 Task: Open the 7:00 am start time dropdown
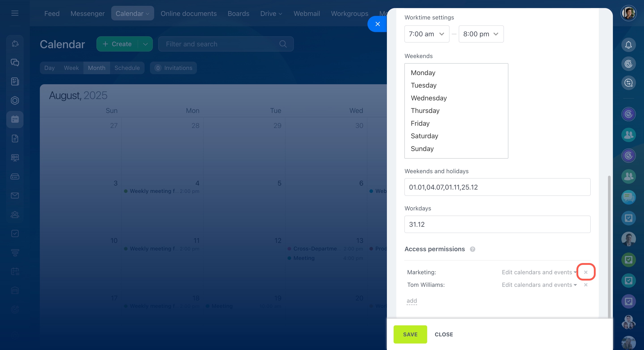click(x=426, y=34)
